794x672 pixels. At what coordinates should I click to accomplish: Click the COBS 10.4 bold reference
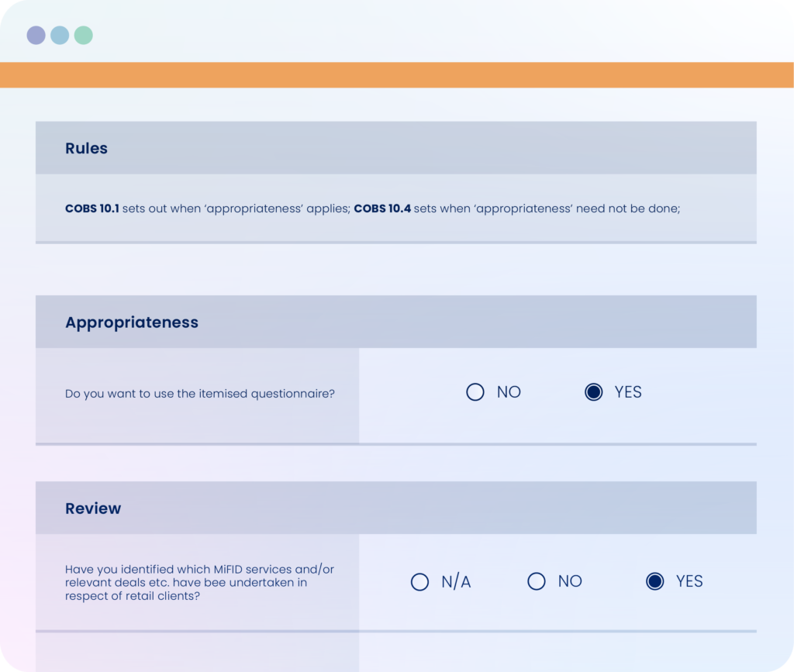coord(382,208)
